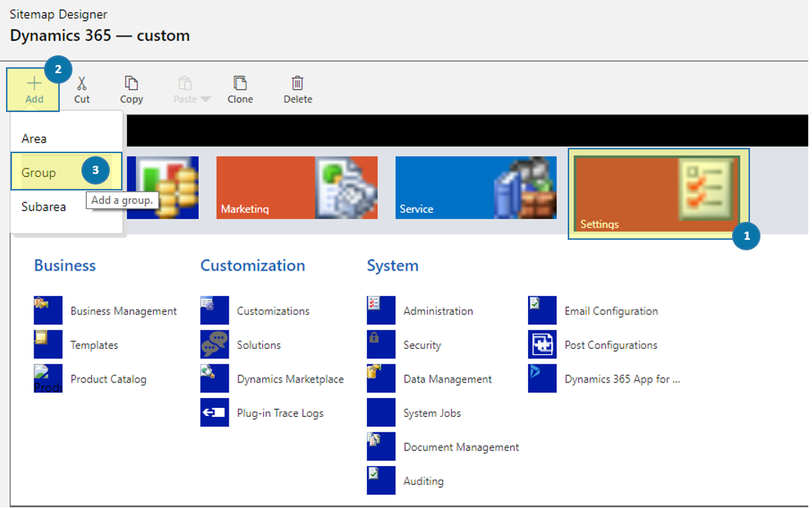Select the Dynamics Marketplace label
812x508 pixels.
coord(290,379)
